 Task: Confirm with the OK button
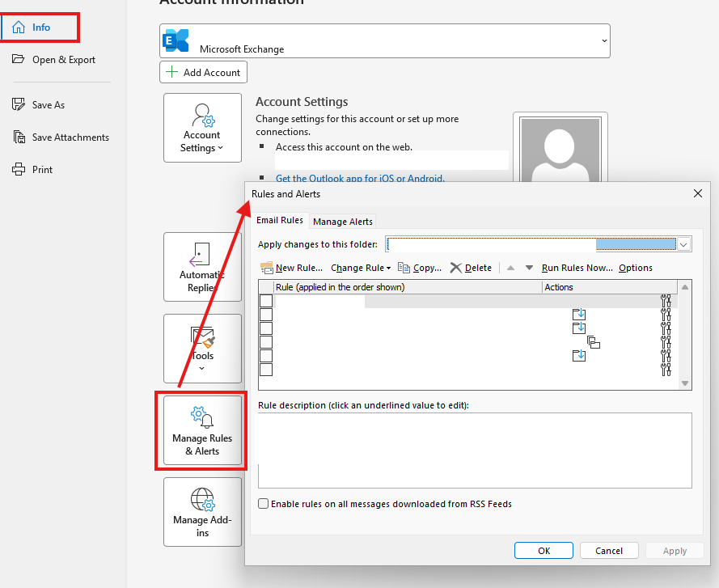[x=543, y=550]
